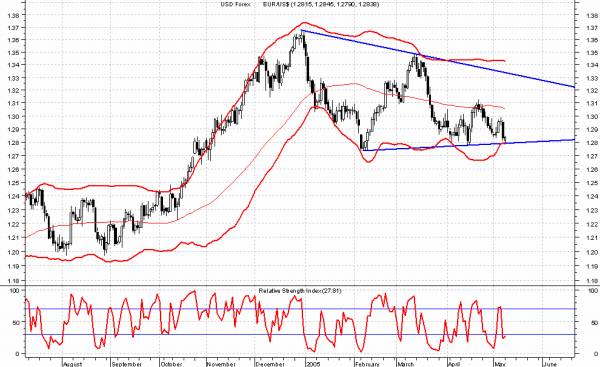Click the 2005 year label on the time axis
Viewport: 600px width, 367px height.
click(313, 364)
